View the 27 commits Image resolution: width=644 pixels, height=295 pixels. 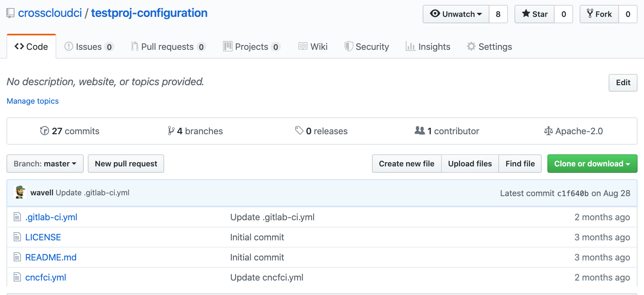(x=70, y=131)
